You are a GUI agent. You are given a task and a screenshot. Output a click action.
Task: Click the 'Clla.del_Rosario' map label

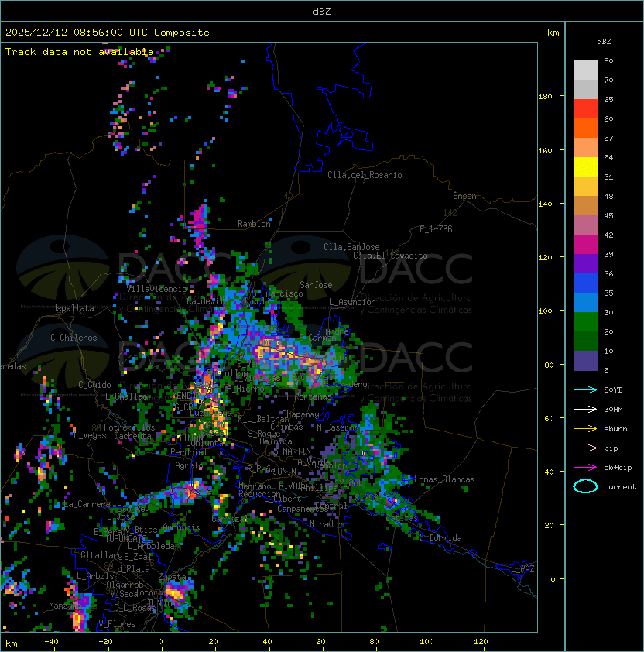click(x=365, y=175)
